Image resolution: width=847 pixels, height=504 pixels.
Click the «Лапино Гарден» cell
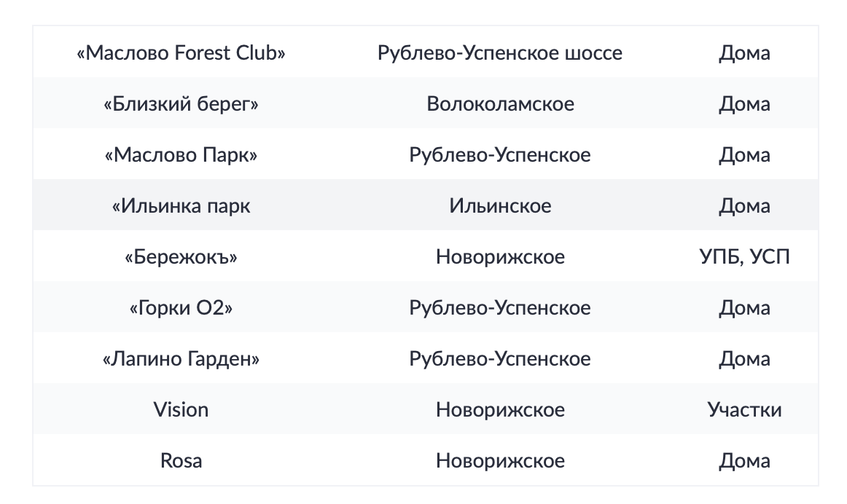(181, 359)
